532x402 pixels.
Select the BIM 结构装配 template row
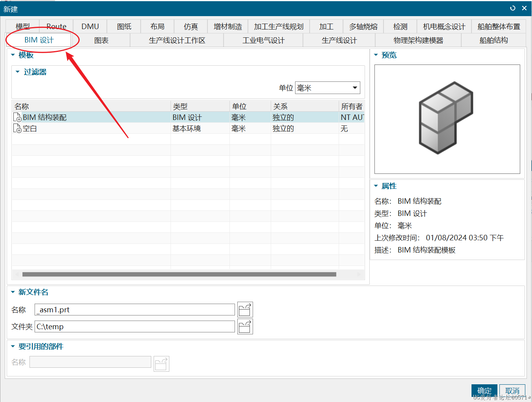tap(188, 117)
